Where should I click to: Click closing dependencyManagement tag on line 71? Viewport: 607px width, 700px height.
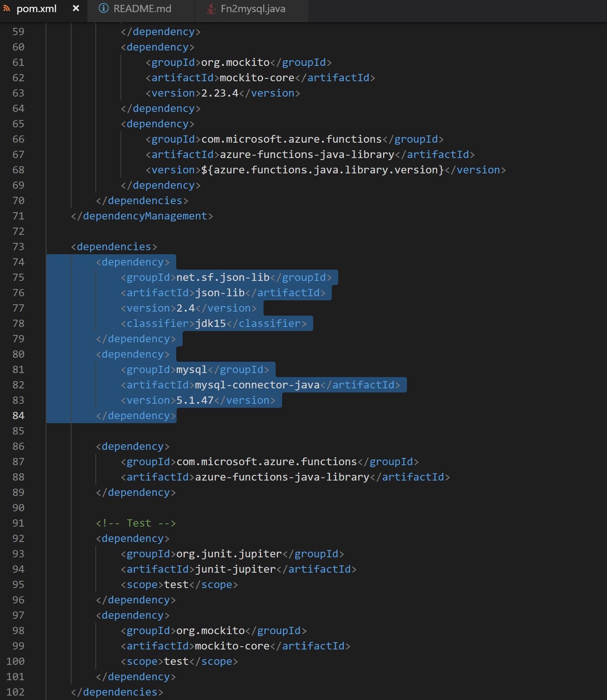142,216
